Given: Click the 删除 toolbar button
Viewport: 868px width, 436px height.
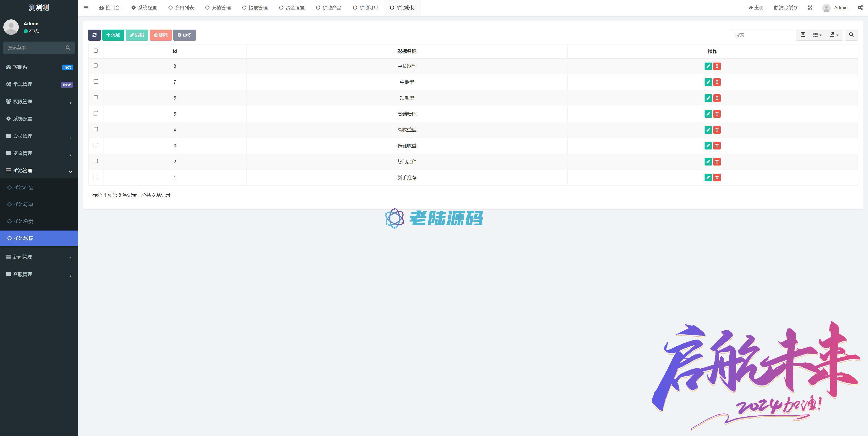Looking at the screenshot, I should (x=161, y=35).
